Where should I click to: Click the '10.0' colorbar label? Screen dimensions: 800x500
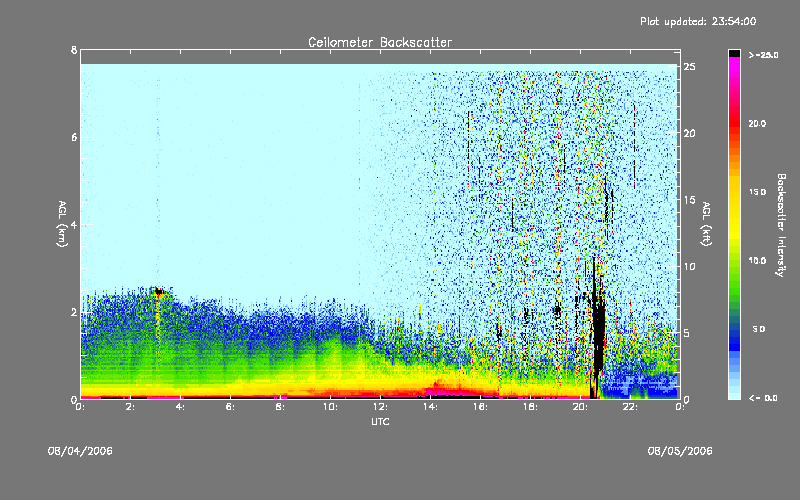(x=757, y=260)
